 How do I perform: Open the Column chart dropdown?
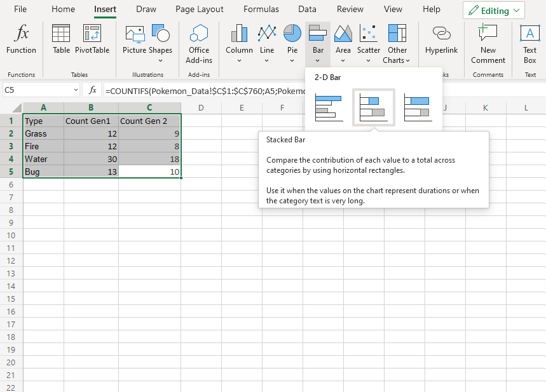(239, 60)
